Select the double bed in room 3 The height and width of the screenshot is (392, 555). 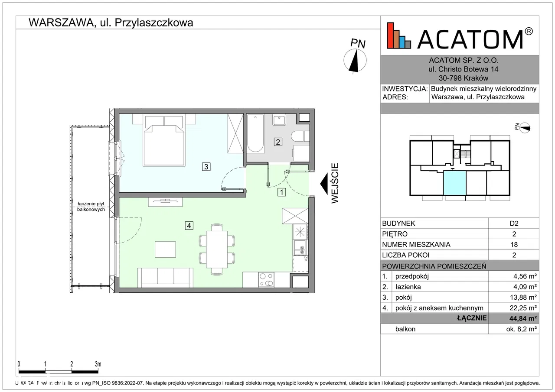163,142
